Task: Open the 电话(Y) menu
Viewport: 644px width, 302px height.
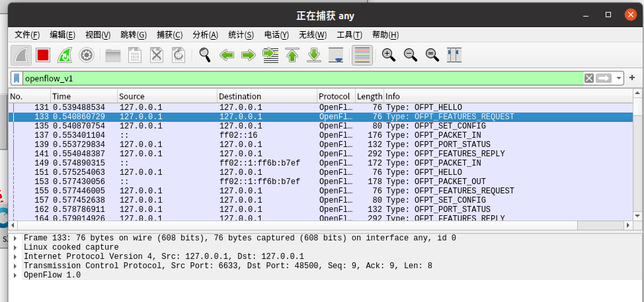Action: [276, 35]
